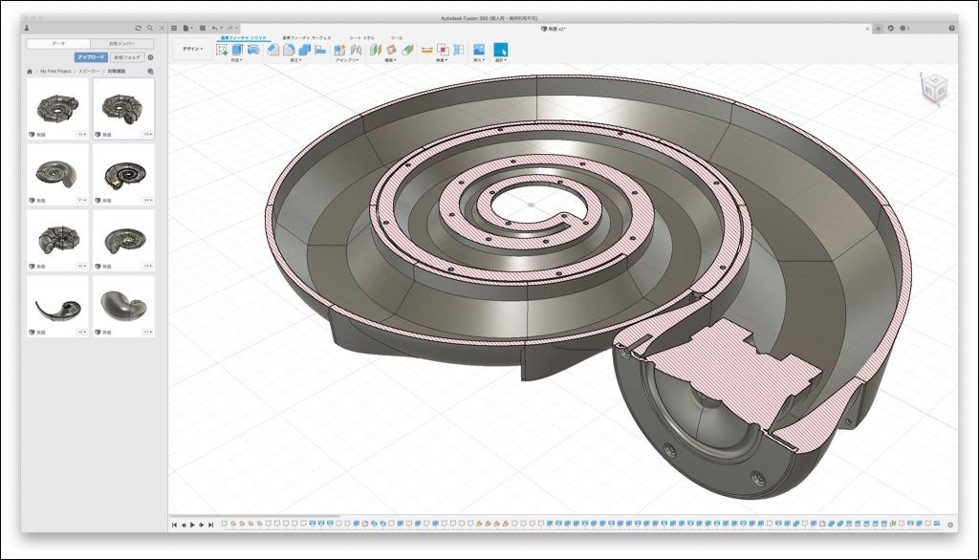979x560 pixels.
Task: Open data panel settings gear
Action: (x=150, y=57)
